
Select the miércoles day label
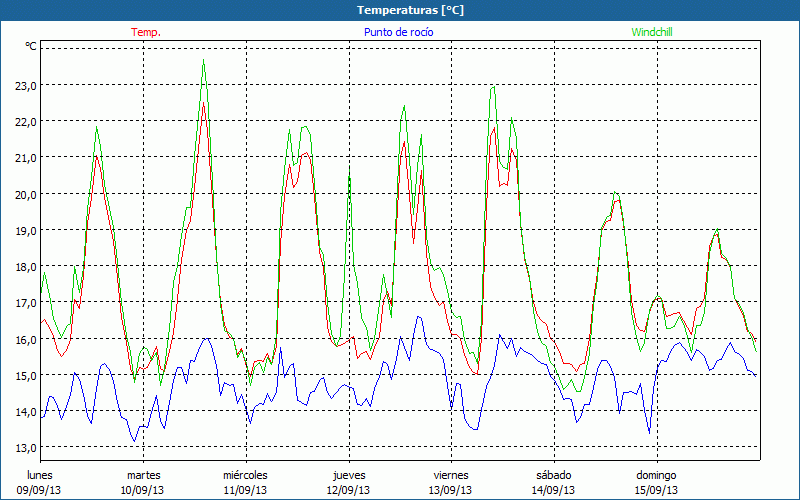245,474
